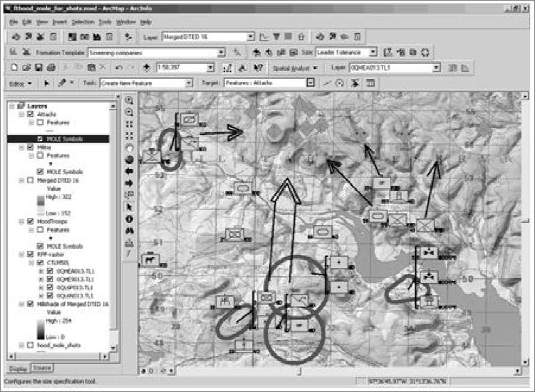Select the Sketch pencil tool

[62, 83]
